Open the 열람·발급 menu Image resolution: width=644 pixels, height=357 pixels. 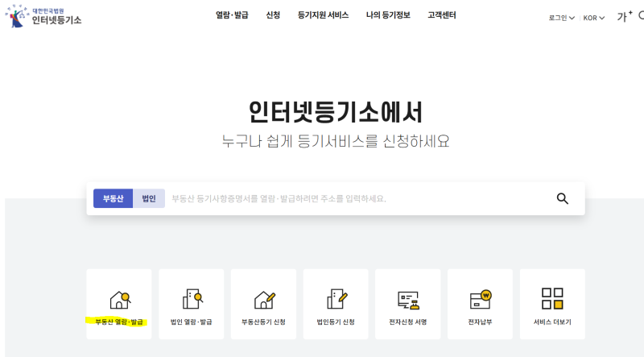click(x=232, y=15)
